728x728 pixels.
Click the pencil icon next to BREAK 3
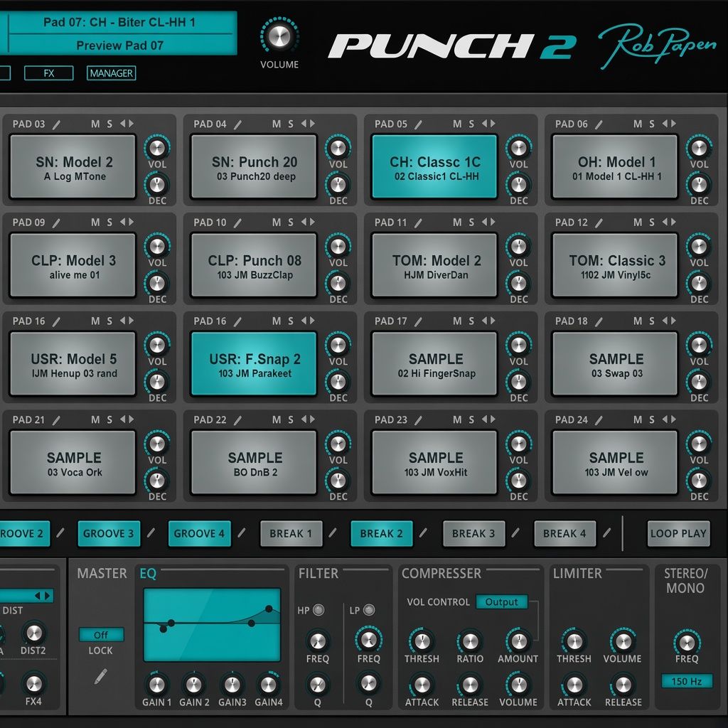(x=515, y=533)
